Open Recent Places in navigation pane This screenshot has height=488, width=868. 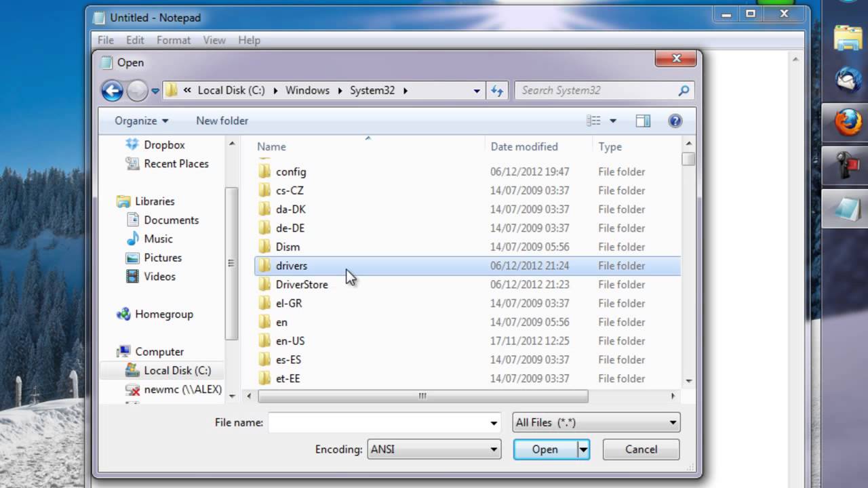point(167,163)
